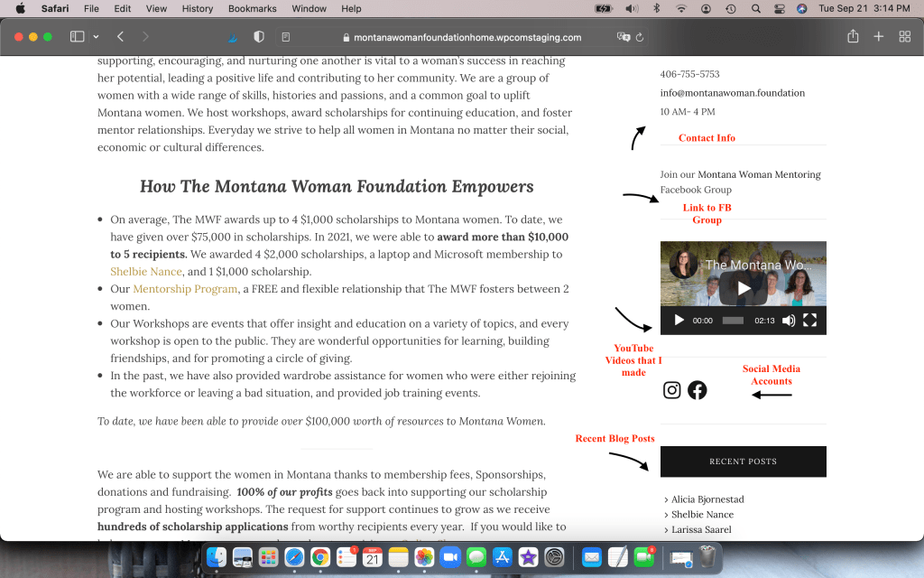Click the new tab plus icon
Screen dimensions: 924x578
tap(878, 37)
